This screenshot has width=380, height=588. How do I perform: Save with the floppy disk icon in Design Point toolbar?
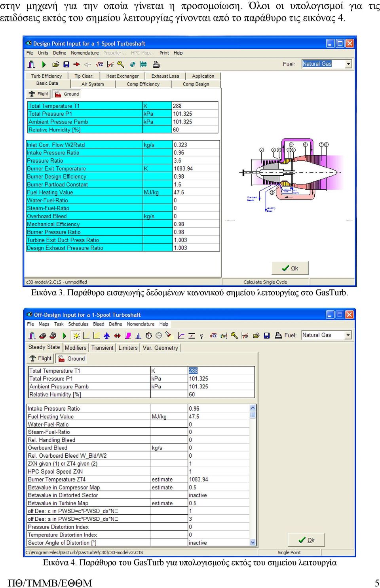coord(66,64)
